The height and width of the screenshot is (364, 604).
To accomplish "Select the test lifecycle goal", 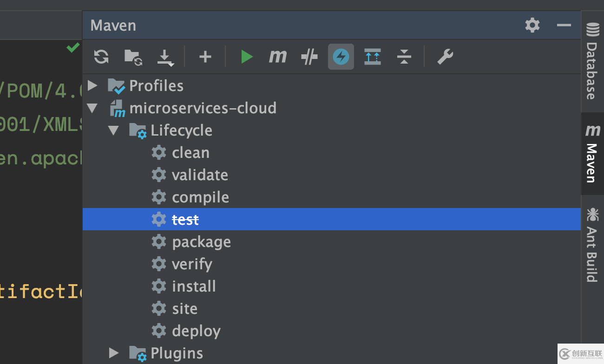I will coord(332,219).
